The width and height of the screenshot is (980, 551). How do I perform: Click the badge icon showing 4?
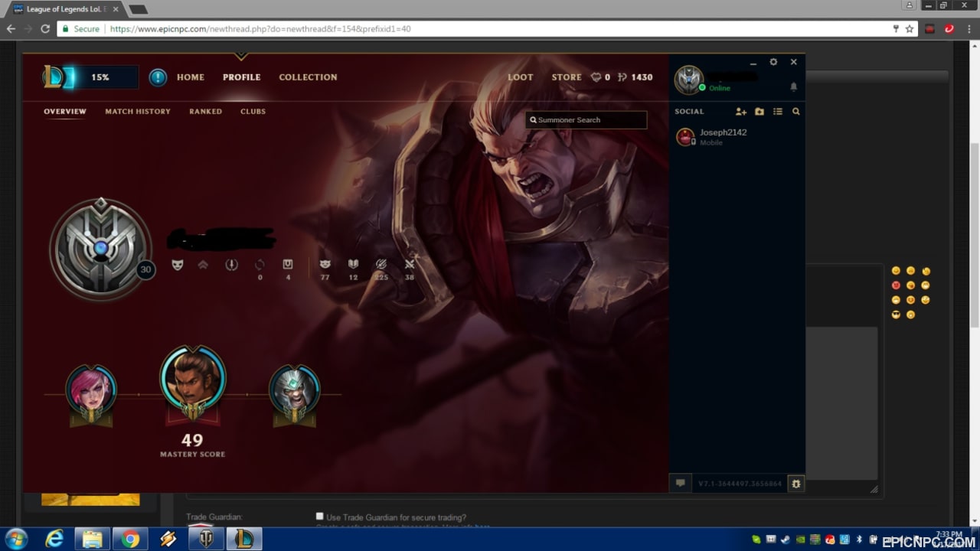tap(288, 264)
